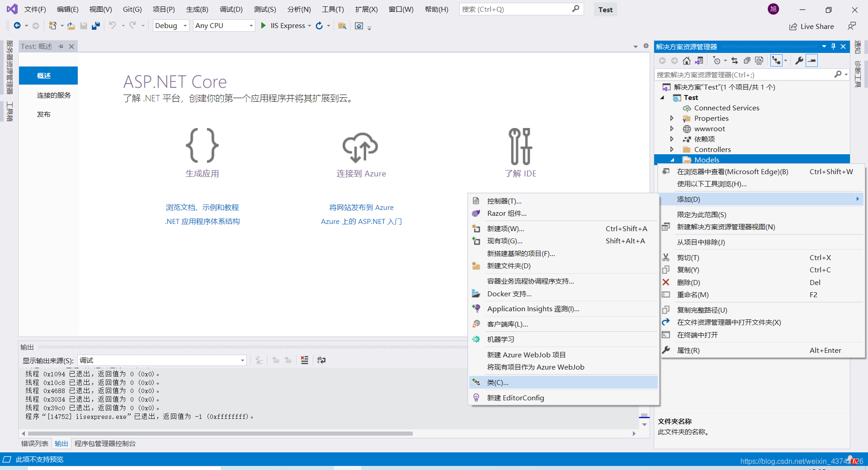Open the .NET 应用程序体系结构 link
The image size is (868, 470).
click(x=202, y=221)
